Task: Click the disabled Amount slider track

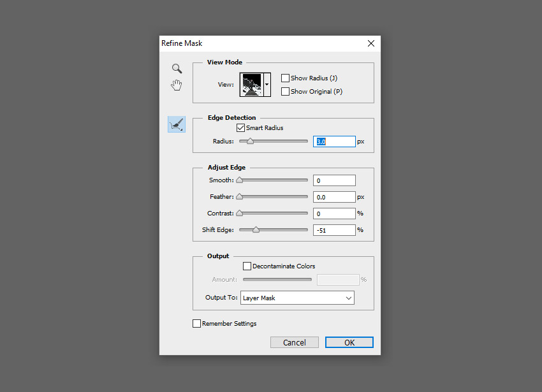Action: pyautogui.click(x=277, y=280)
